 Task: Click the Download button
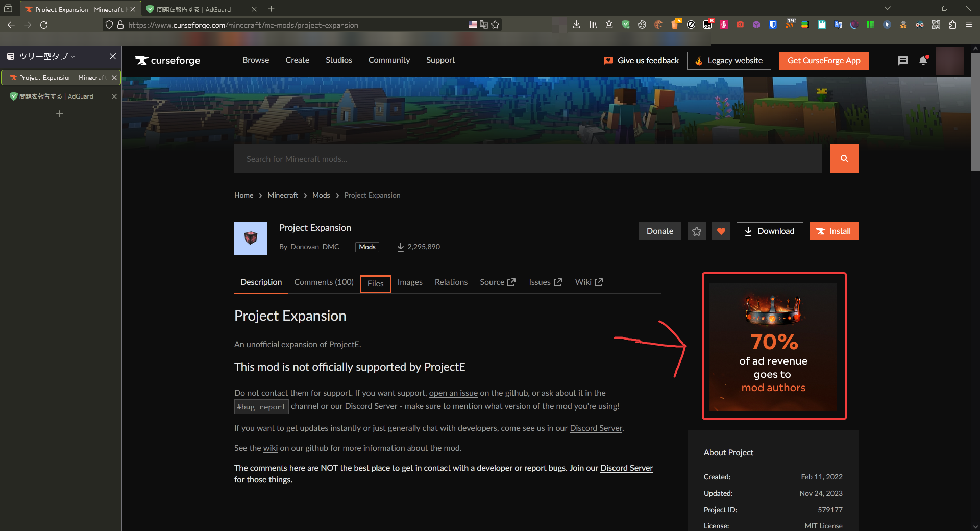[769, 231]
